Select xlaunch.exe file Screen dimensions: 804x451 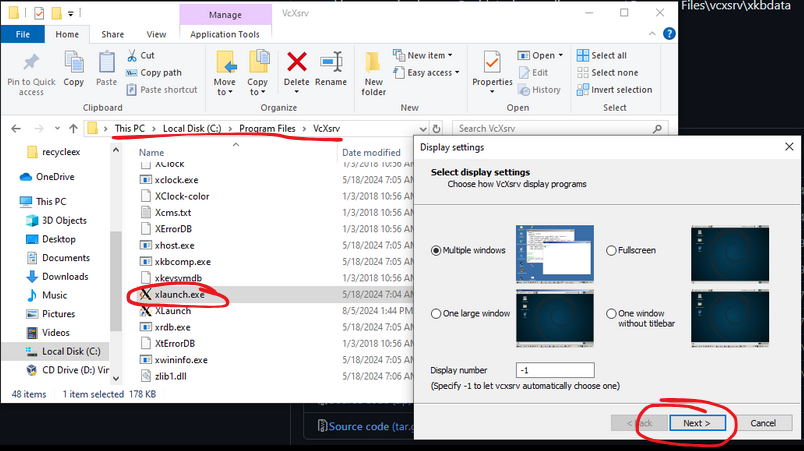point(179,295)
